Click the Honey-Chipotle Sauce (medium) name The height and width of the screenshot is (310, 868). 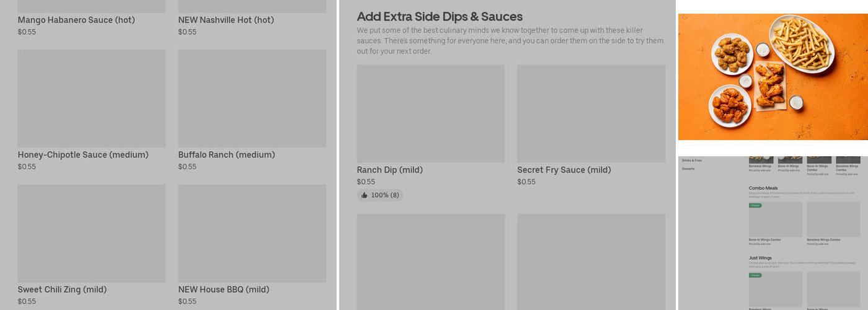click(83, 155)
